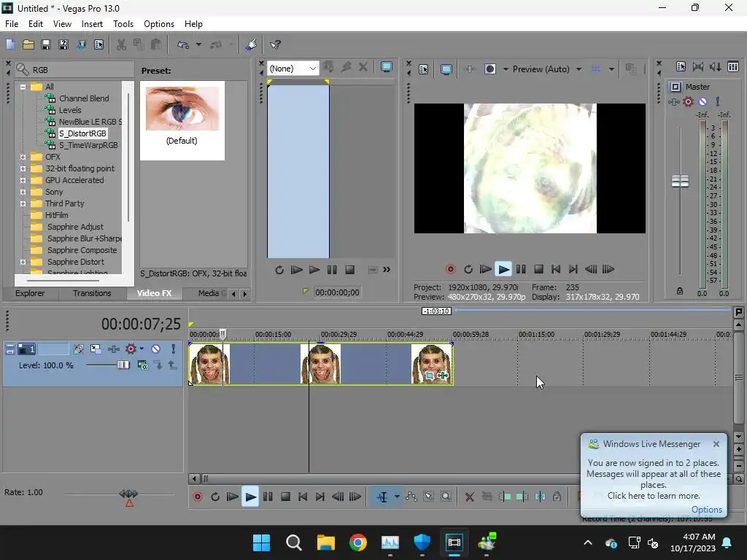Save the project using the floppy disk icon
This screenshot has width=747, height=560.
point(46,44)
